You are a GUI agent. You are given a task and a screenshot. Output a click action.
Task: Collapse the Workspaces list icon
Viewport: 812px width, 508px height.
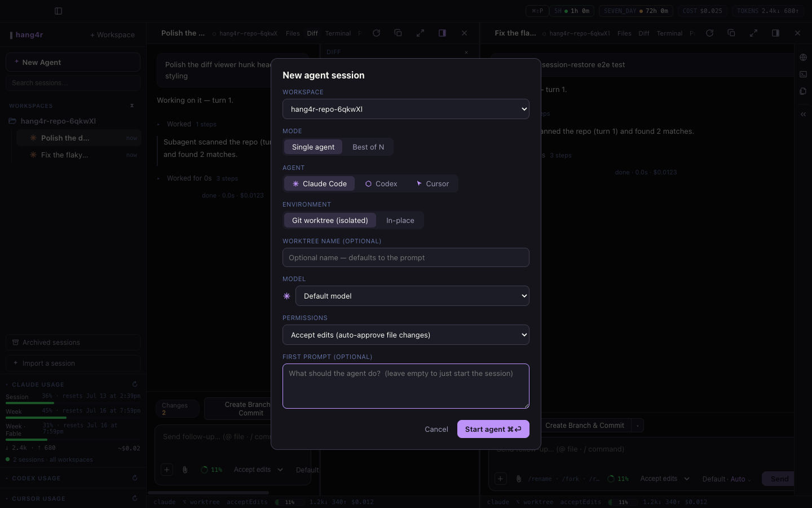[x=132, y=106]
